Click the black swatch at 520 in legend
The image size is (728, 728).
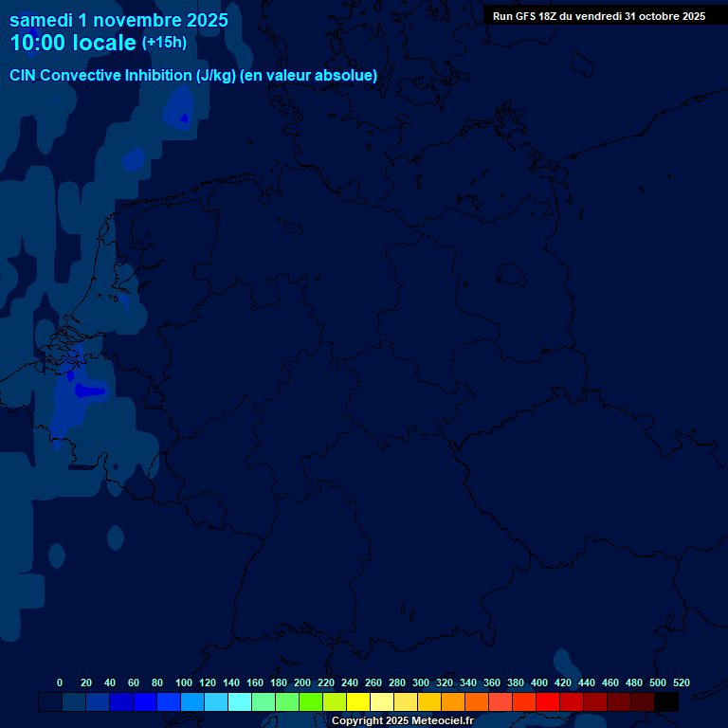tap(666, 702)
